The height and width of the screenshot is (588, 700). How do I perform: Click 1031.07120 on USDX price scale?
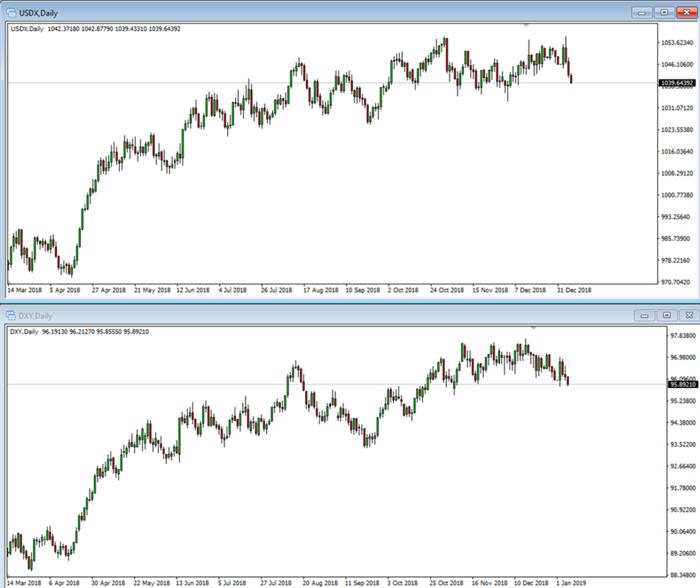point(677,108)
